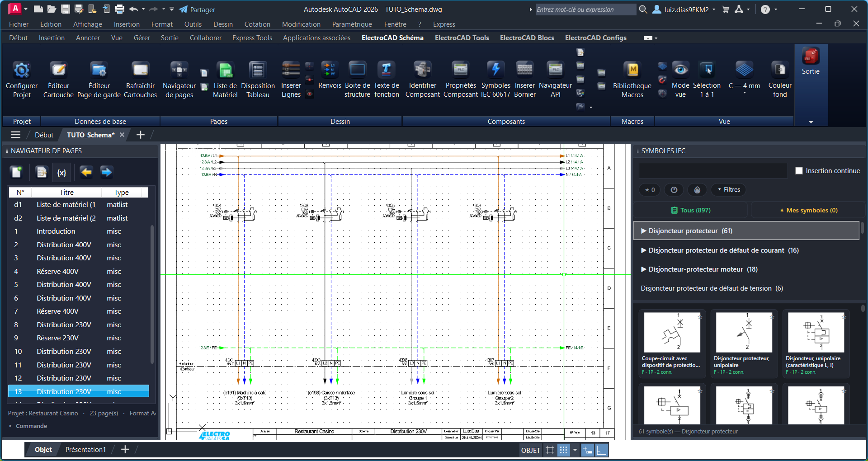The image size is (868, 461).
Task: Switch to the Présentation1 layout tab
Action: pos(85,450)
